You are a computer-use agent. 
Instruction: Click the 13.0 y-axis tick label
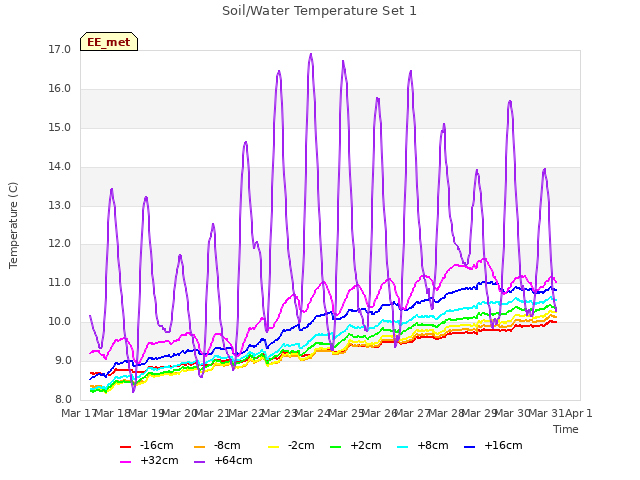(60, 205)
